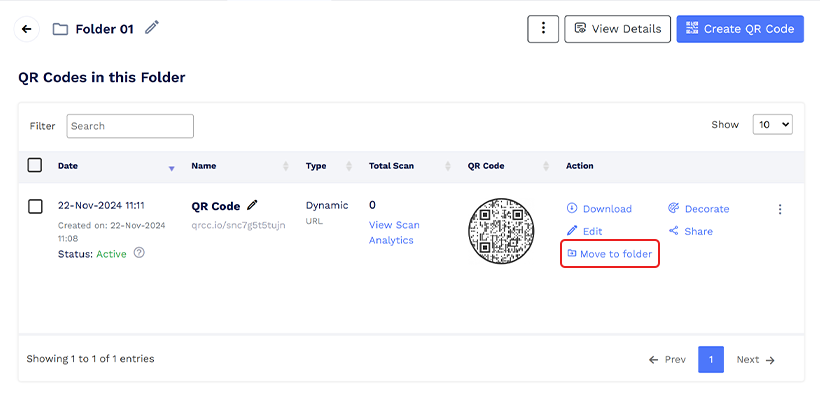Image resolution: width=820 pixels, height=399 pixels.
Task: Open View Scan Analytics link
Action: (394, 232)
